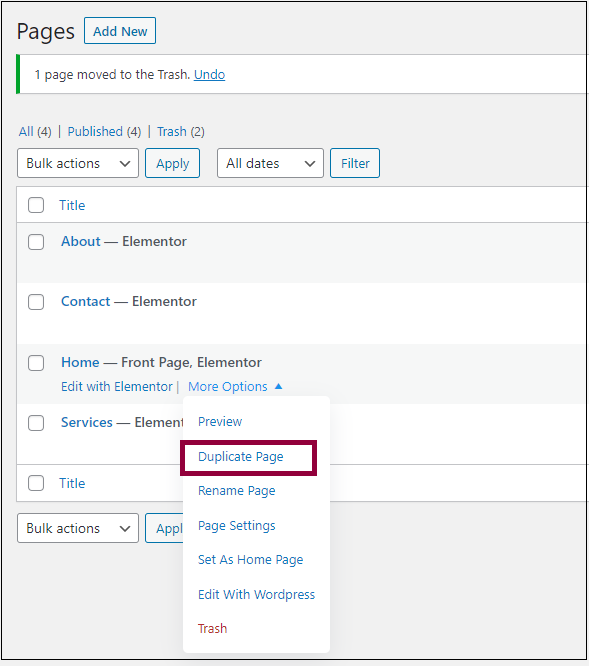
Task: Switch to the Trash (2) view
Action: [181, 132]
